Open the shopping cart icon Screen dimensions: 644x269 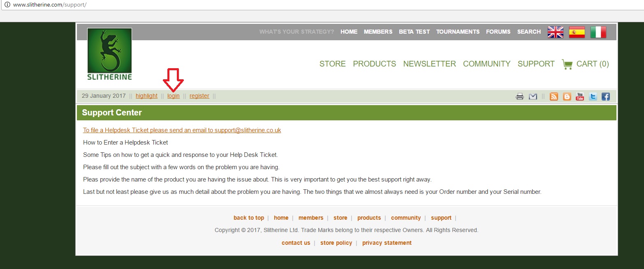(x=567, y=64)
